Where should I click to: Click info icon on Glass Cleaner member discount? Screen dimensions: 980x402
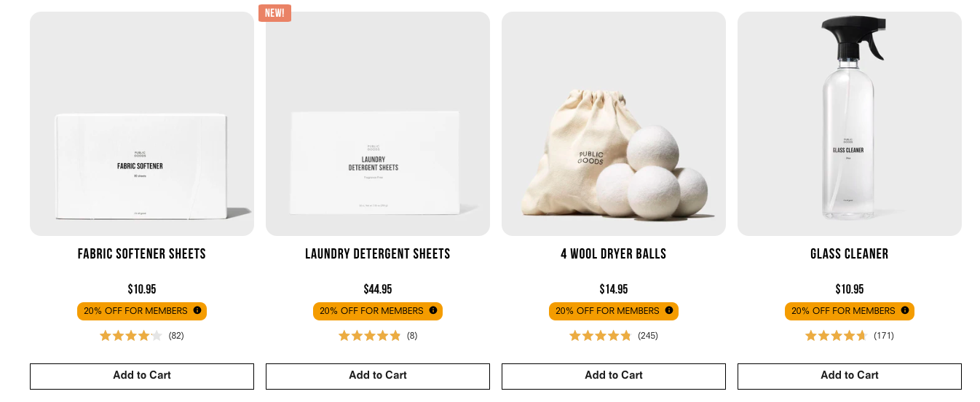coord(905,310)
